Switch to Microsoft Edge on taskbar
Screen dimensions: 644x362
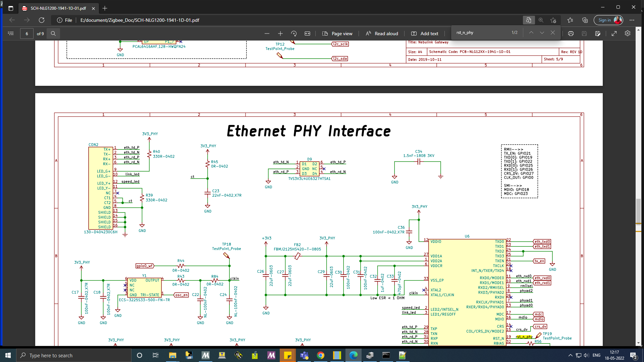tap(354, 355)
